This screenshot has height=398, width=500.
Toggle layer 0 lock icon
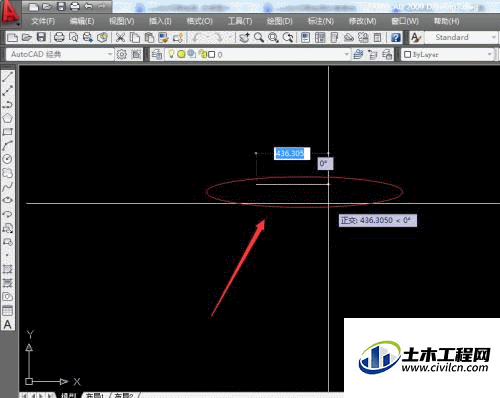(x=202, y=54)
